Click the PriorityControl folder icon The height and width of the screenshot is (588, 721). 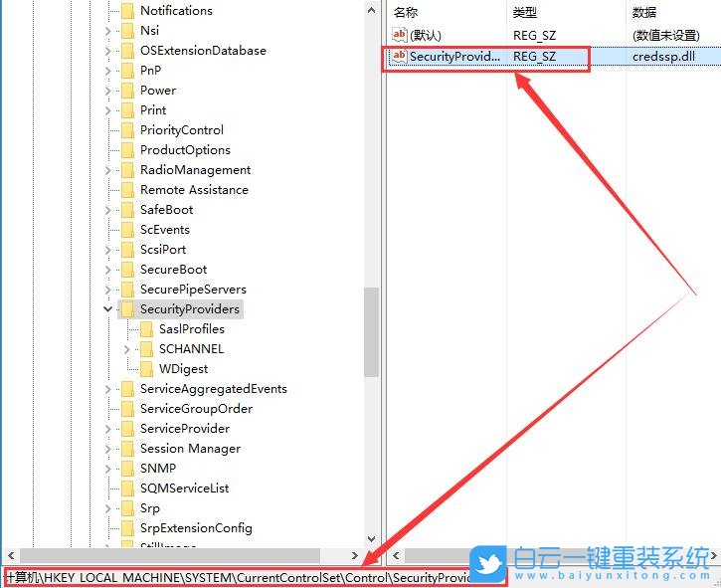pos(127,130)
